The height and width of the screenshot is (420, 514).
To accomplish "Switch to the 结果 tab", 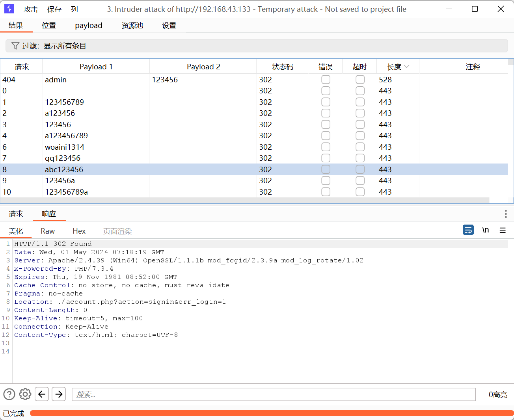I will click(x=16, y=26).
